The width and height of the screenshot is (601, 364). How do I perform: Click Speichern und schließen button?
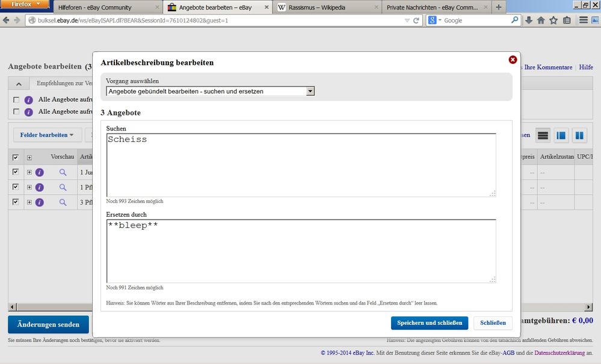point(429,323)
